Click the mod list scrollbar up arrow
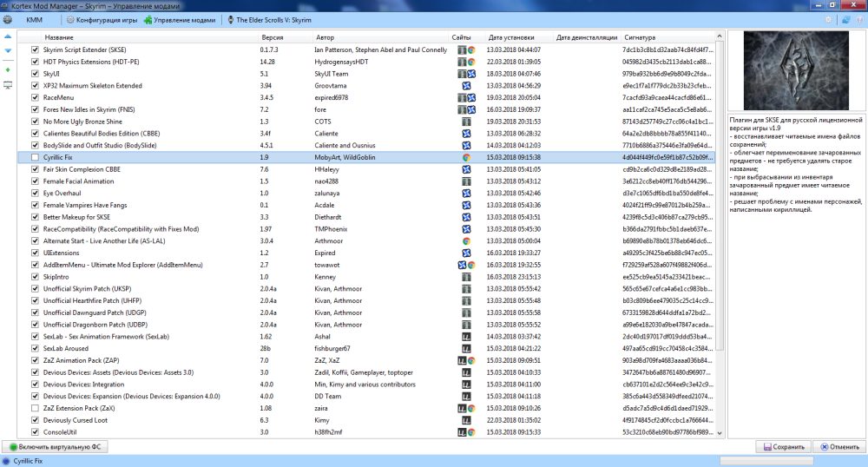Image resolution: width=868 pixels, height=467 pixels. point(720,36)
